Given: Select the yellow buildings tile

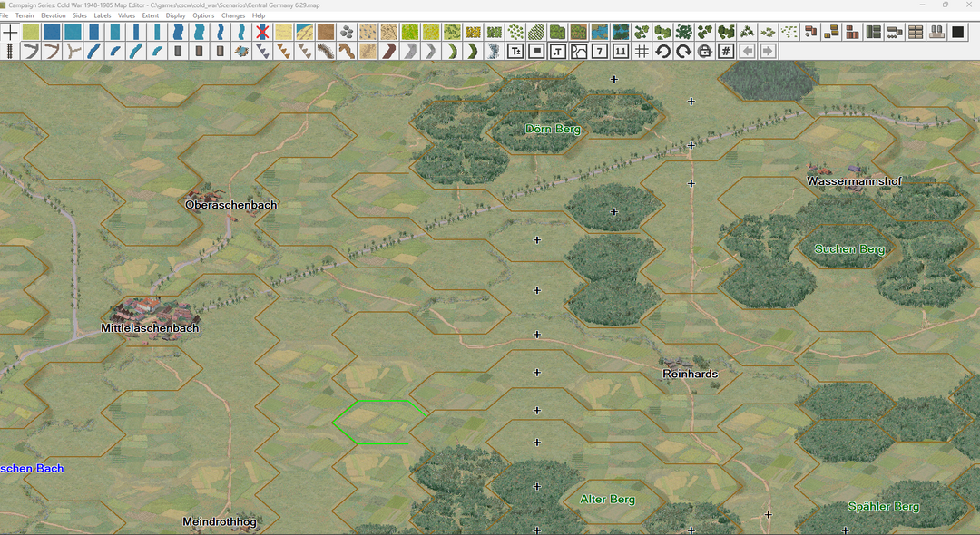Looking at the screenshot, I should 831,31.
